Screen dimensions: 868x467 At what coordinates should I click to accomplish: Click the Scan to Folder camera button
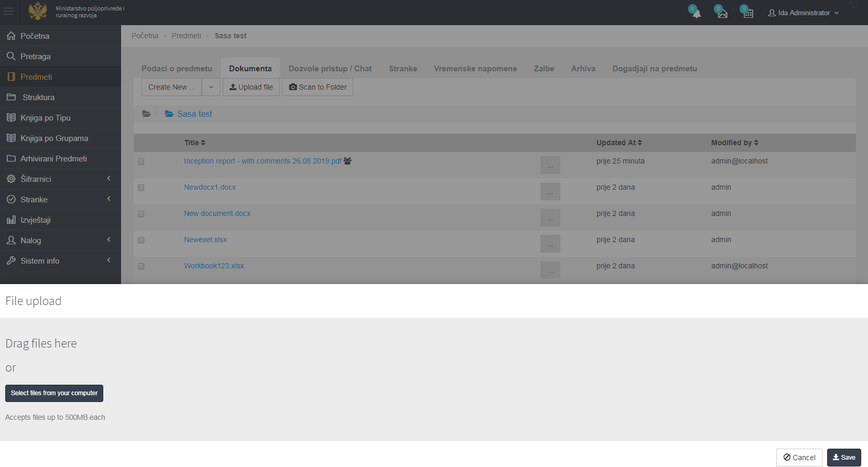click(x=318, y=87)
